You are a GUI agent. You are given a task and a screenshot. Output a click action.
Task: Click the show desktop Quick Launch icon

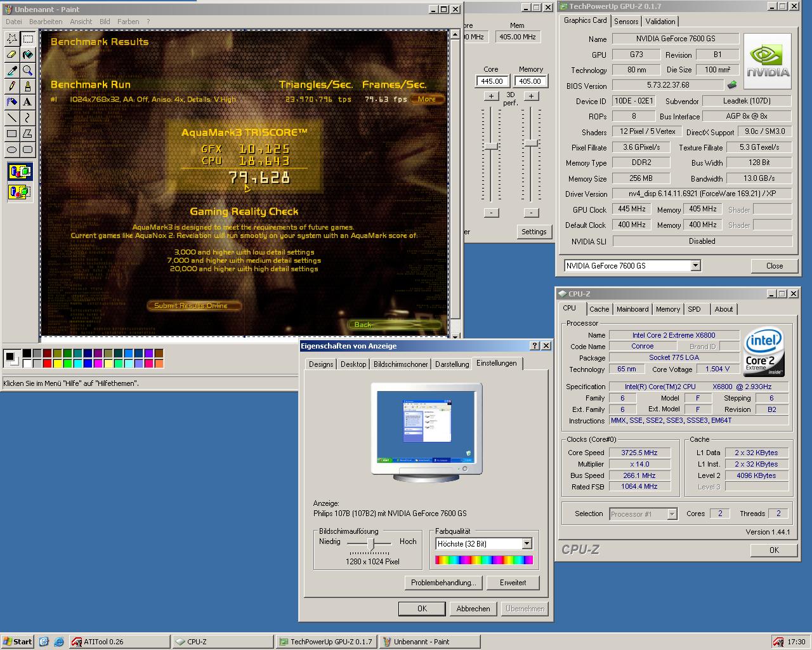coord(44,642)
